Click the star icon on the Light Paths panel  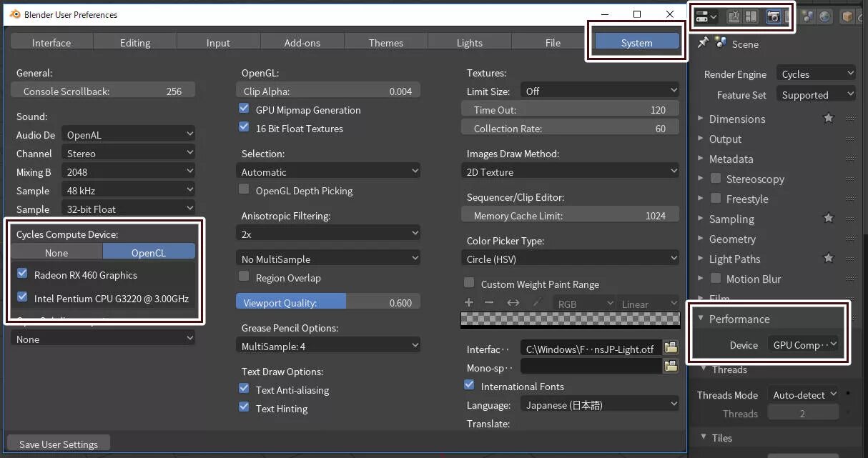tap(828, 258)
